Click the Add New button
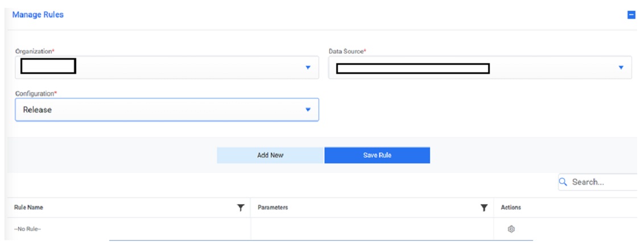The height and width of the screenshot is (243, 644). (270, 155)
